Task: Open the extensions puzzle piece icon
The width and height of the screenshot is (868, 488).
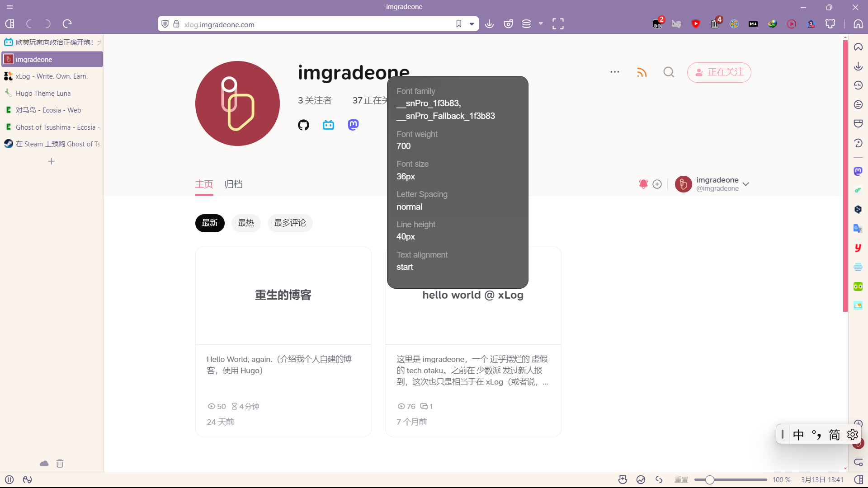Action: click(830, 24)
